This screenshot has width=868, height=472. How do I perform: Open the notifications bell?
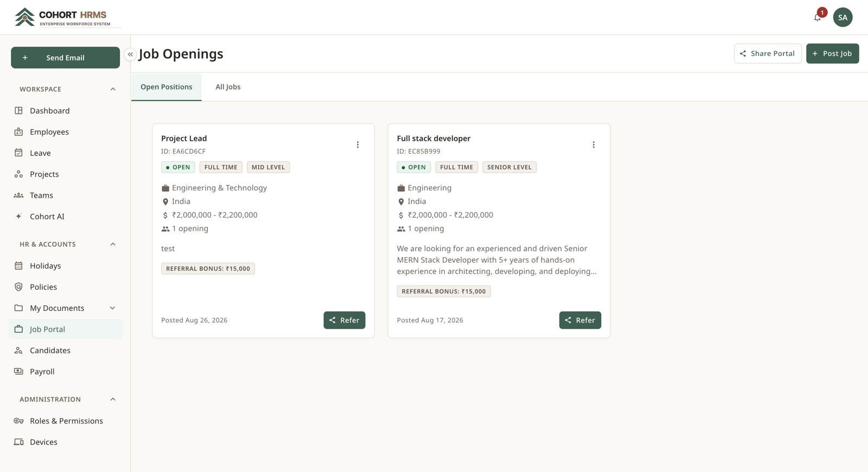818,17
